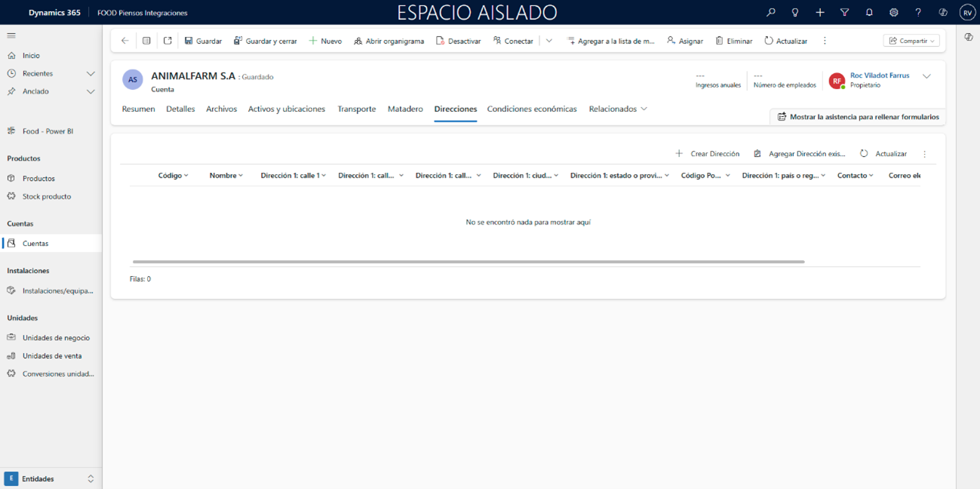Expand the Recientes section in sidebar
The image size is (980, 489).
[91, 73]
